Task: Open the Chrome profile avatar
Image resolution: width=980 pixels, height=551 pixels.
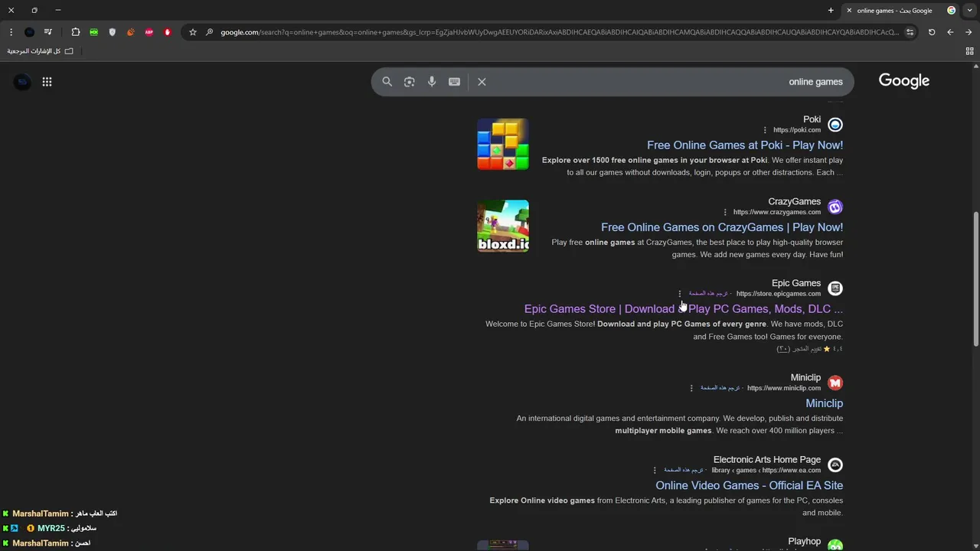Action: 29,32
